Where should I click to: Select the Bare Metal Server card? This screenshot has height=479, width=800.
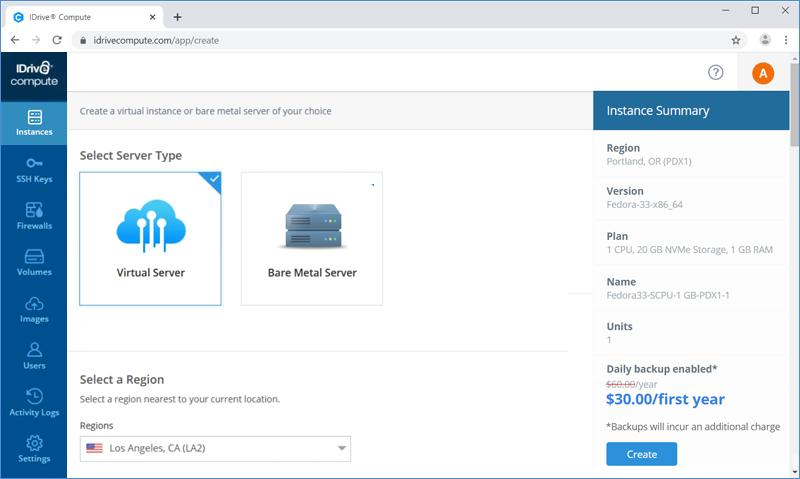pyautogui.click(x=312, y=239)
